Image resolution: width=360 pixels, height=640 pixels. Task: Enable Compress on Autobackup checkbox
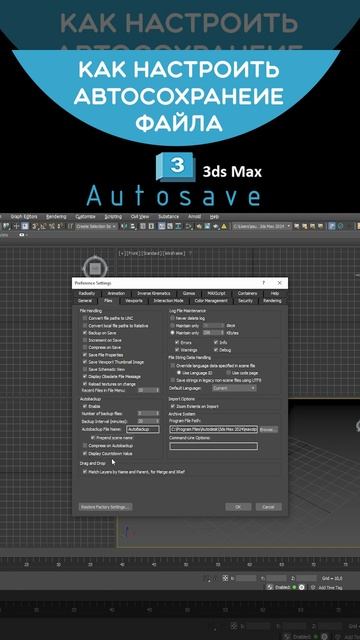click(85, 445)
